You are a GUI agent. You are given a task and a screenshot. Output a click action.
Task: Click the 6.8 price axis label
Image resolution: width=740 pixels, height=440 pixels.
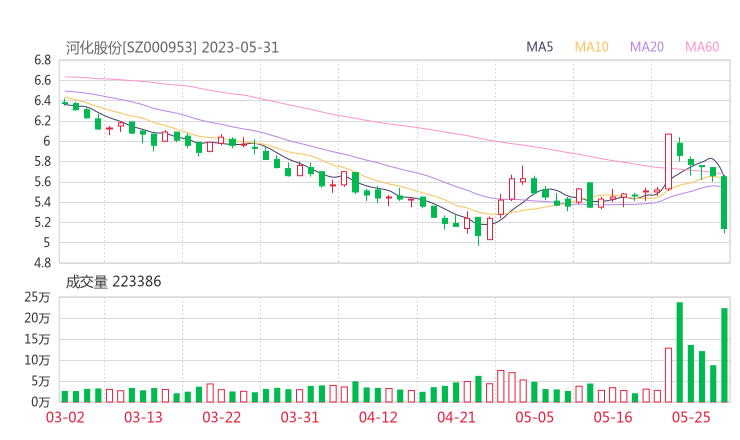click(x=42, y=60)
